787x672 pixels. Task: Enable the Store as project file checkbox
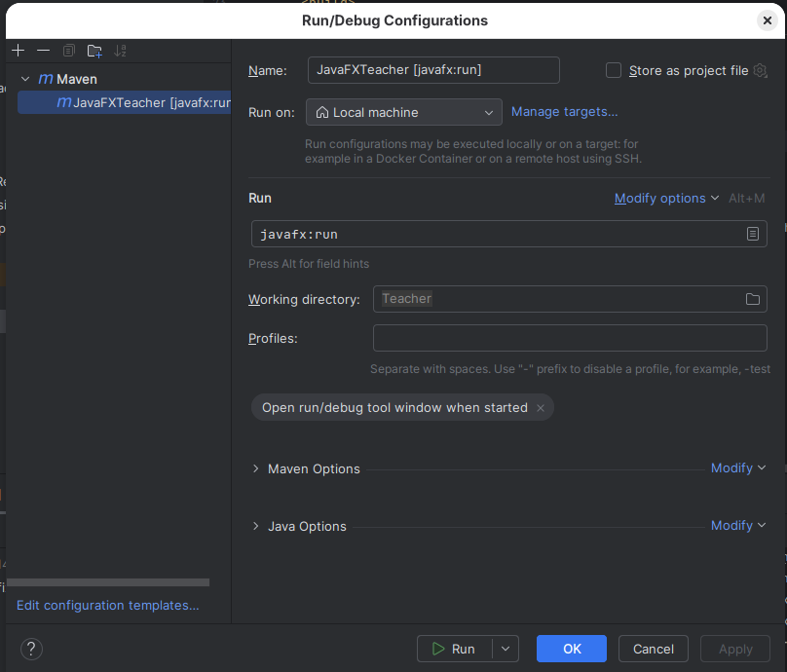coord(614,70)
